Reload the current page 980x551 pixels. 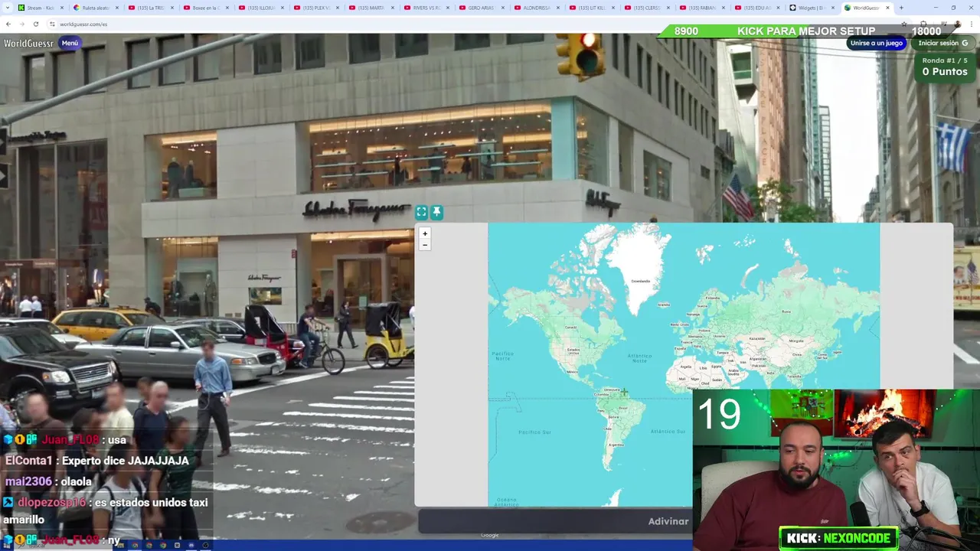click(35, 24)
